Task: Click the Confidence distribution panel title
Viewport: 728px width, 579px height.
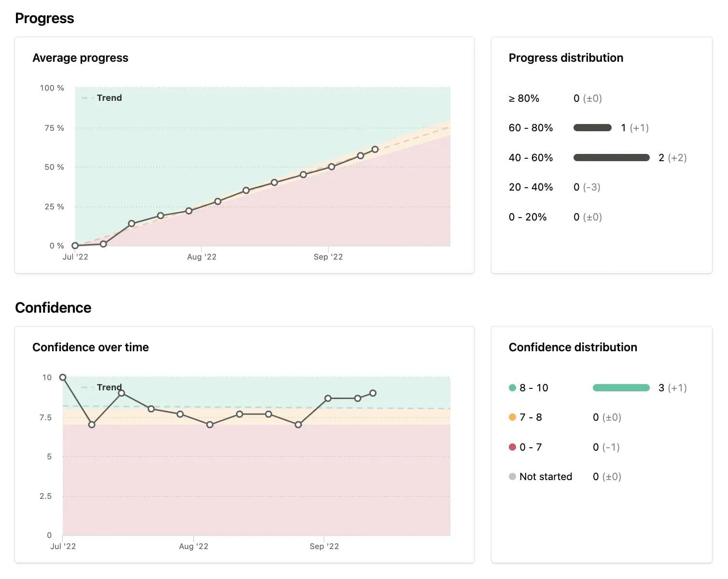Action: [x=573, y=347]
